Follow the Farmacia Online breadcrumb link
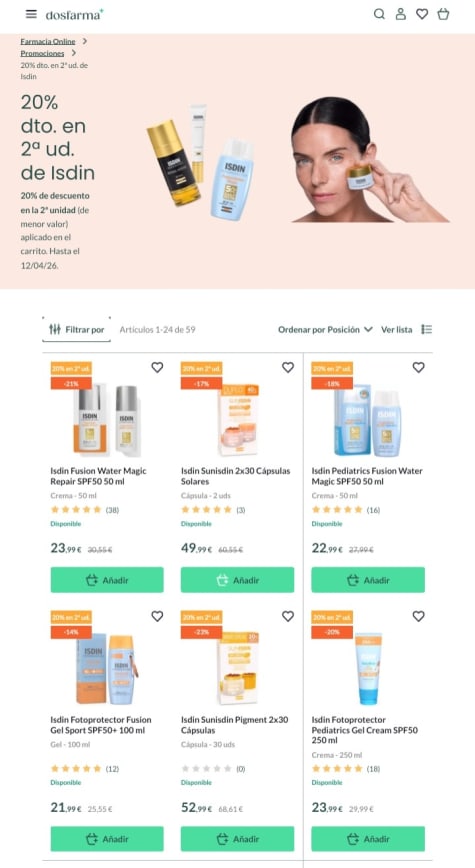 (48, 42)
